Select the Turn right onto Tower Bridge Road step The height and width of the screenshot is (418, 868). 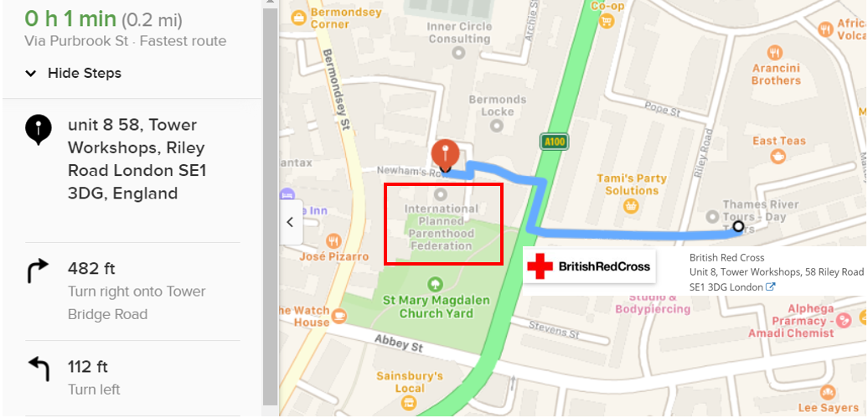[132, 292]
